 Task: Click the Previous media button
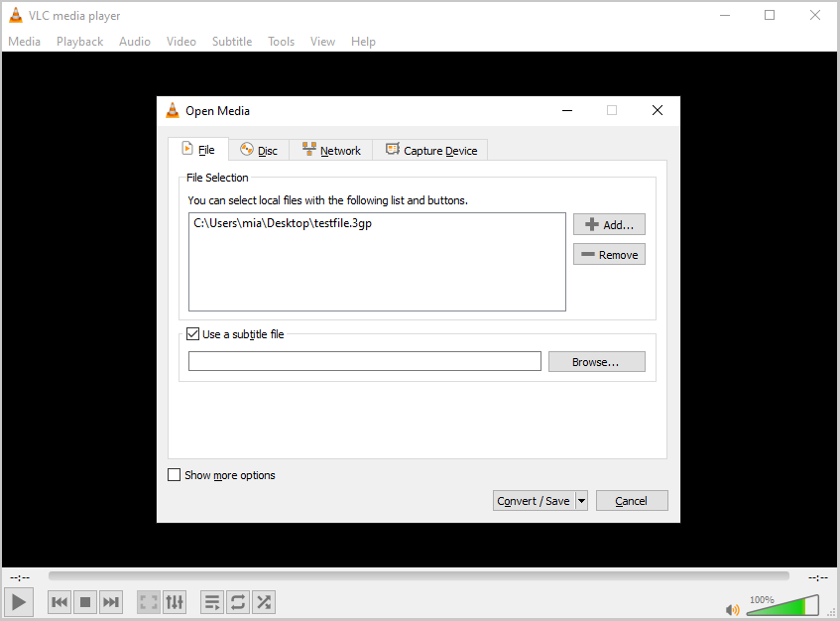(59, 602)
